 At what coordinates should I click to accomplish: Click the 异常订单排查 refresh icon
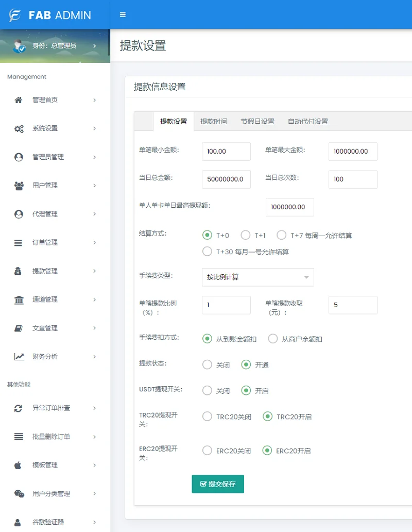tap(18, 407)
